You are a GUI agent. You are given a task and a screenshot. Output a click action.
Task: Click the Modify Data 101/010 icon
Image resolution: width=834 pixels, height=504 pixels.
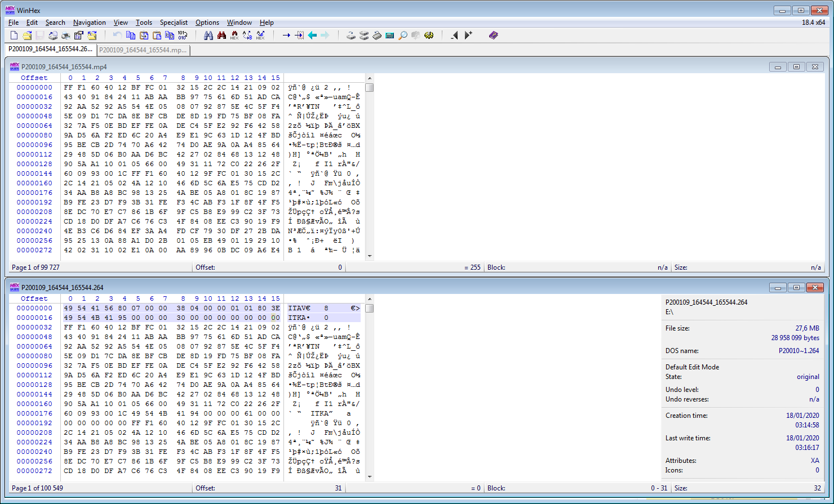(x=183, y=35)
